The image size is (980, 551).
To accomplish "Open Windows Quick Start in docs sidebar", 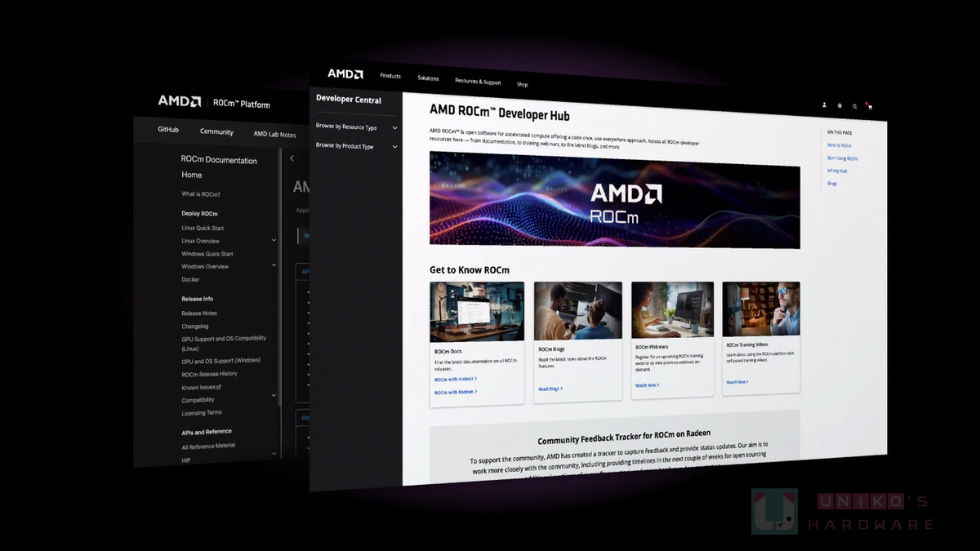I will point(207,254).
